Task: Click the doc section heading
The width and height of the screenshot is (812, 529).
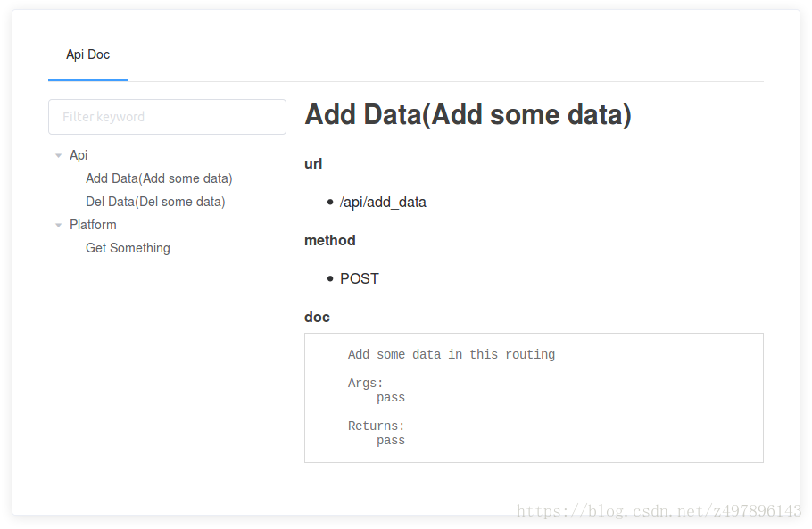Action: [x=317, y=317]
